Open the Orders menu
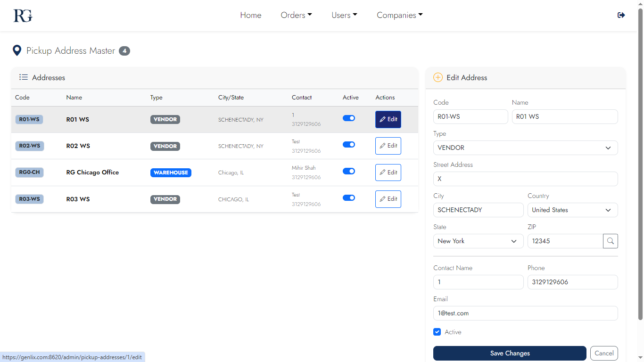The height and width of the screenshot is (362, 644). coord(296,15)
